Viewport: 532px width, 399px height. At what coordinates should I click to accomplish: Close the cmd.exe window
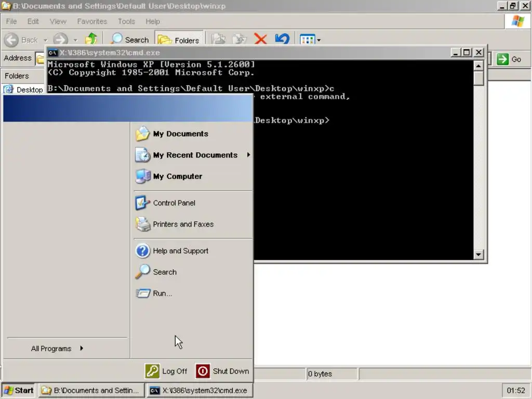tap(478, 52)
